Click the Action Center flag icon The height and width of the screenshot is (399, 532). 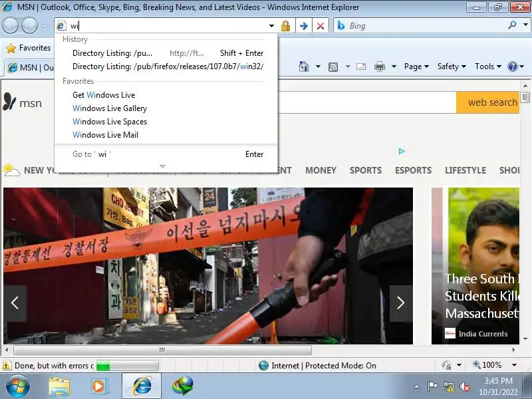click(x=432, y=386)
